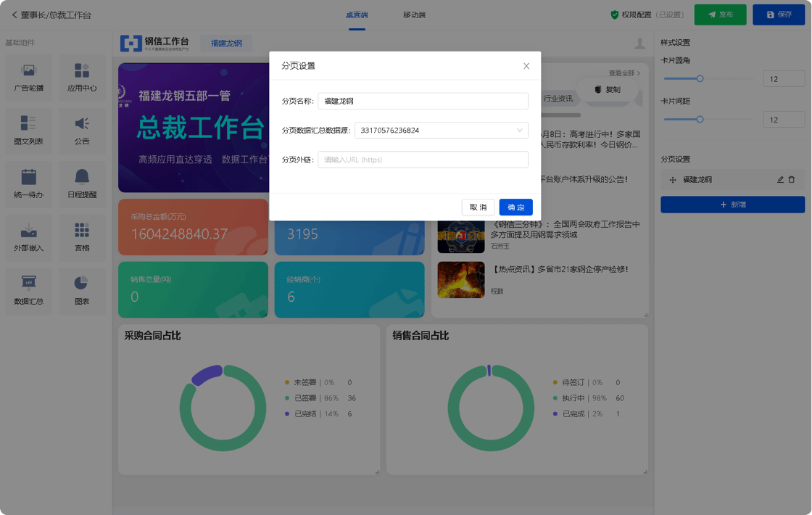The height and width of the screenshot is (515, 812).
Task: Click the 分页外链 URL input field
Action: click(423, 160)
